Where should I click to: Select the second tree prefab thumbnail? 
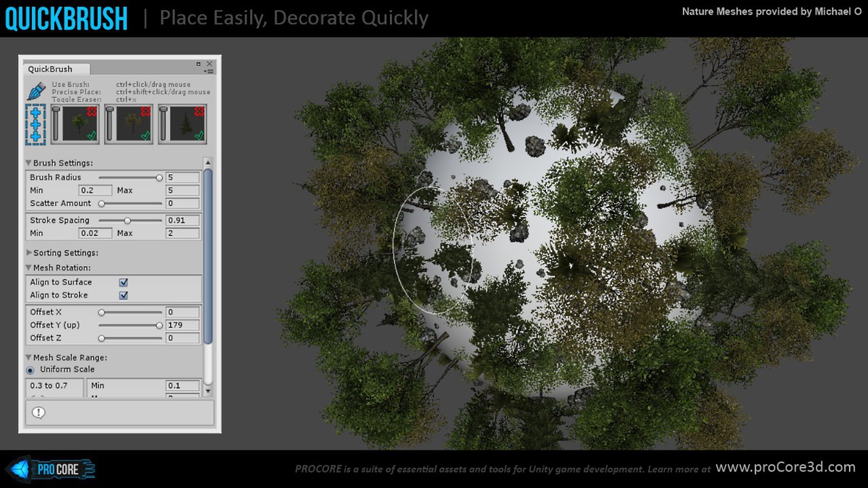tap(133, 124)
